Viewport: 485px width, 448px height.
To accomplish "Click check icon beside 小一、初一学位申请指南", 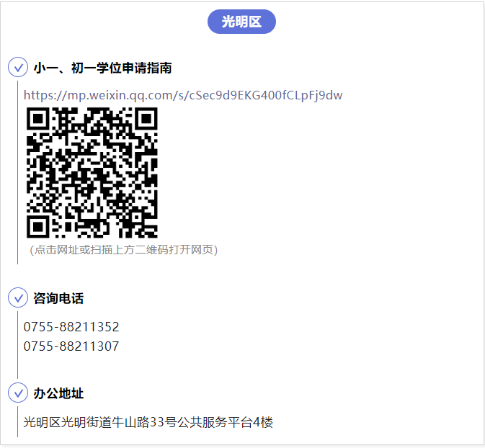I will point(18,67).
